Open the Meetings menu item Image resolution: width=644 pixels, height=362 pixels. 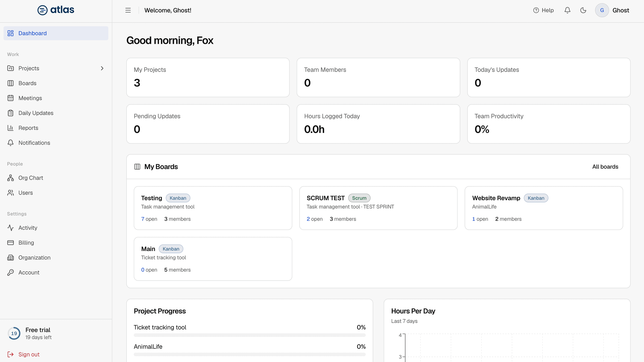[x=56, y=98]
